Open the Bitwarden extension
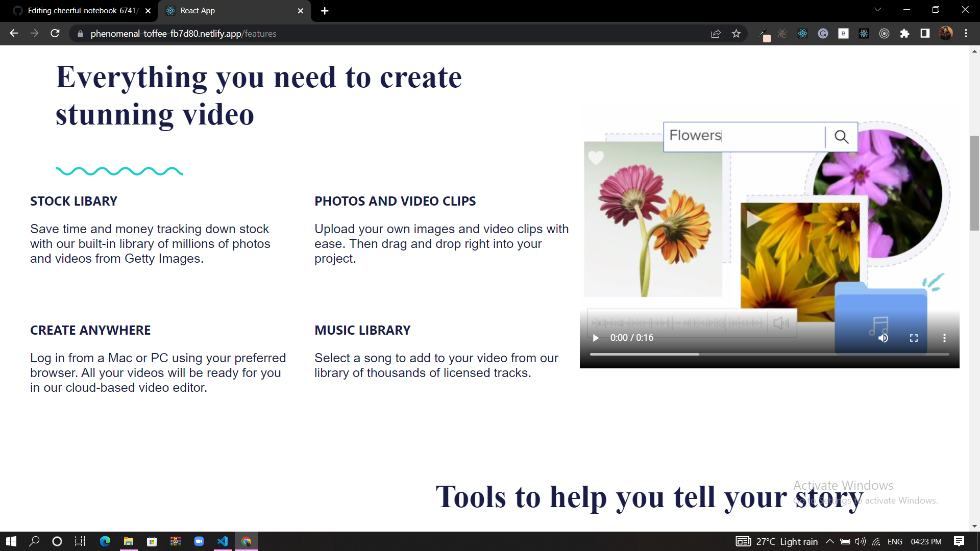Viewport: 980px width, 551px height. (x=843, y=33)
